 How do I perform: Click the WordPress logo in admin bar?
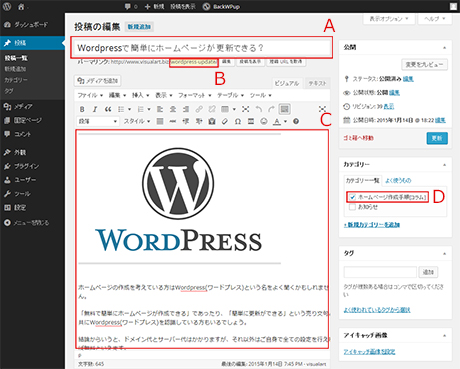coord(7,6)
